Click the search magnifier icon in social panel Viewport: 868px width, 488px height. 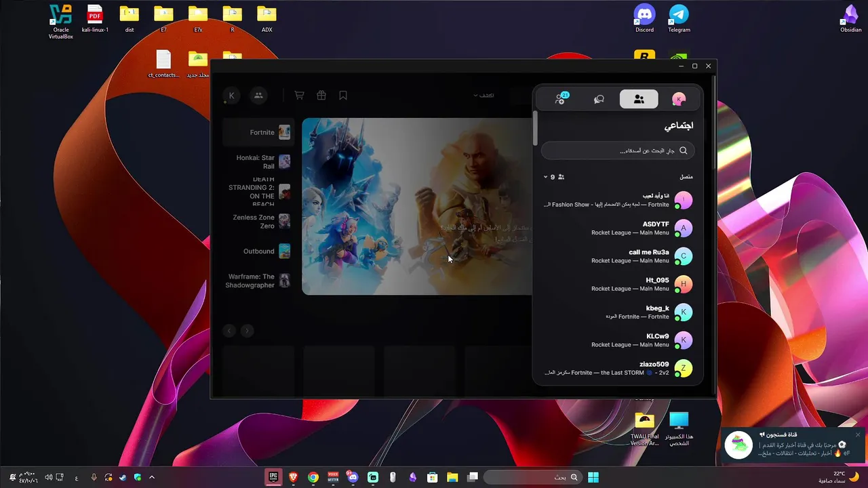pyautogui.click(x=684, y=150)
